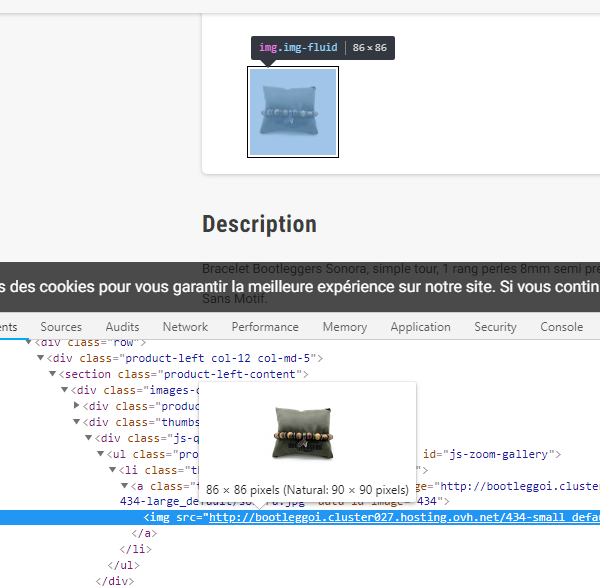The width and height of the screenshot is (600, 587).
Task: Click the highlighted bracelet thumbnail on page
Action: [x=293, y=112]
